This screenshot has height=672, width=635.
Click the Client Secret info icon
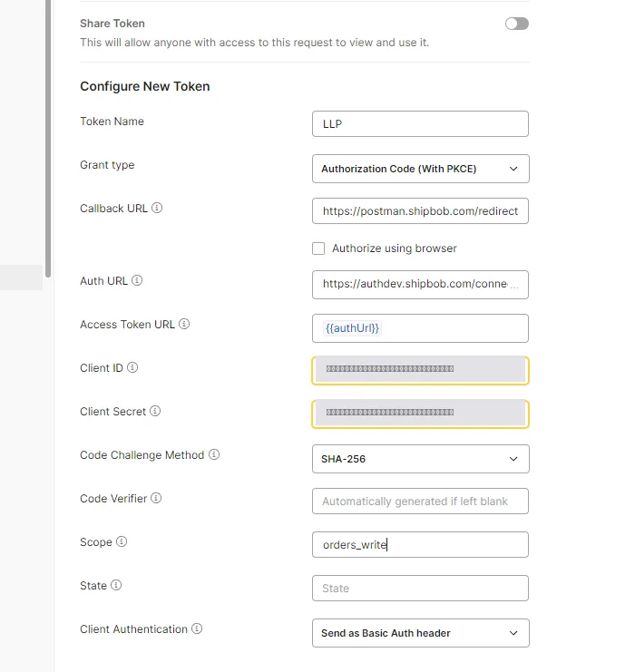(155, 411)
